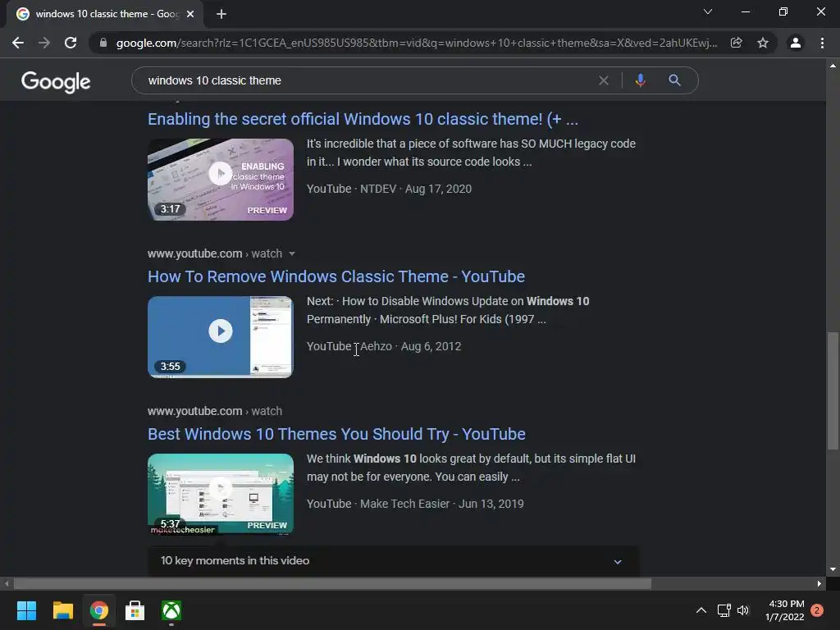
Task: Click the Chrome taskbar icon
Action: (x=98, y=610)
